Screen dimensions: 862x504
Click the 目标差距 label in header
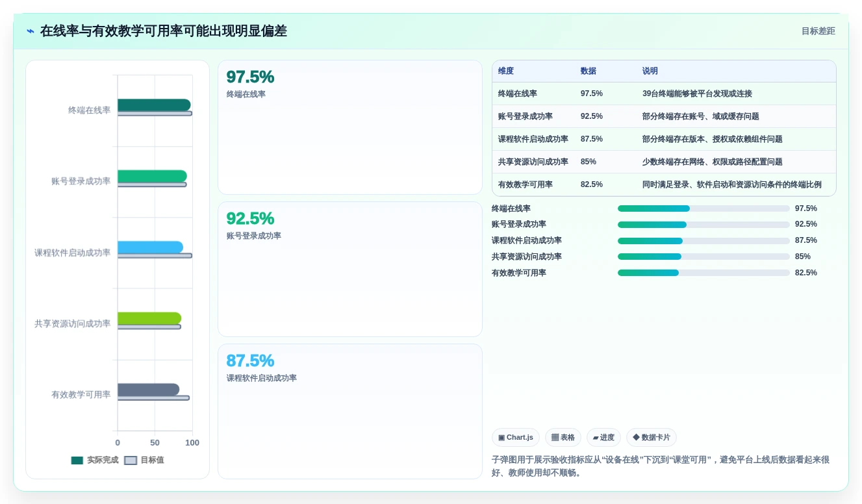coord(818,31)
